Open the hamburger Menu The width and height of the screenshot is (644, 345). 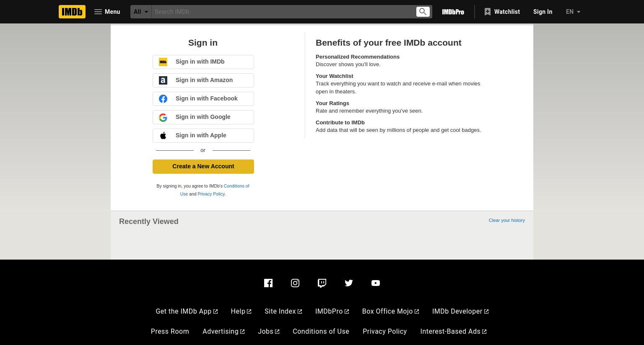click(107, 12)
